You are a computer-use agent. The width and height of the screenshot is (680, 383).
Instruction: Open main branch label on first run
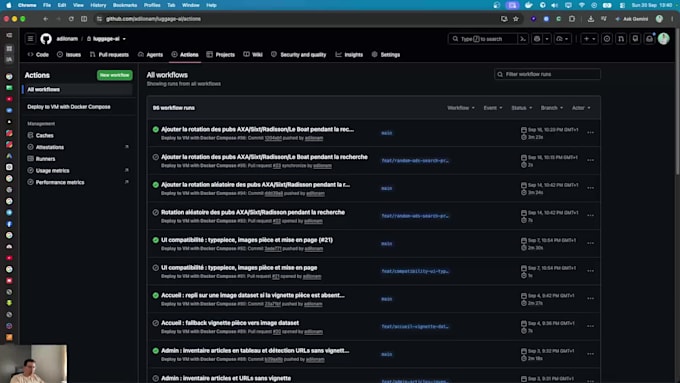386,133
